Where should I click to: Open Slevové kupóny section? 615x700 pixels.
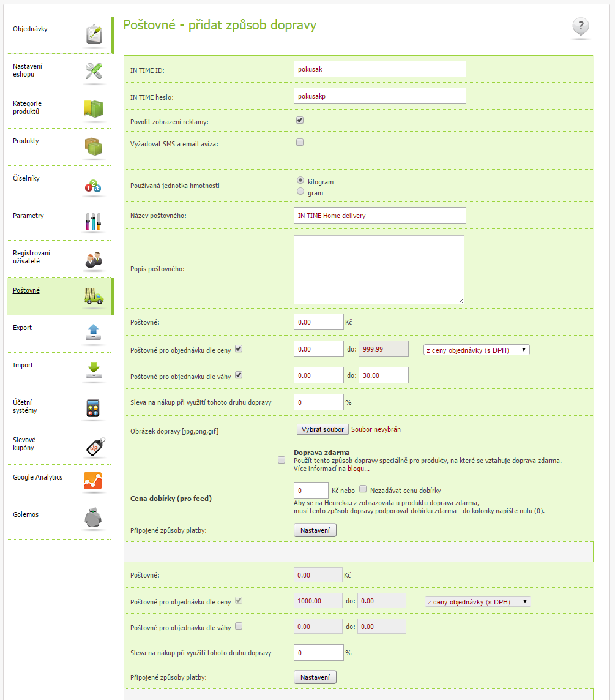[x=24, y=444]
